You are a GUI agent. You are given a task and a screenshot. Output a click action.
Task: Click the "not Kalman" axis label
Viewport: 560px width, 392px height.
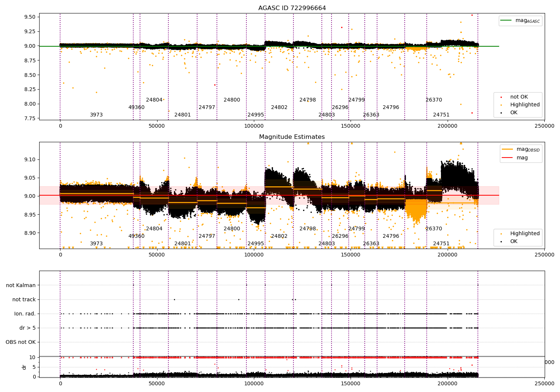tap(21, 285)
